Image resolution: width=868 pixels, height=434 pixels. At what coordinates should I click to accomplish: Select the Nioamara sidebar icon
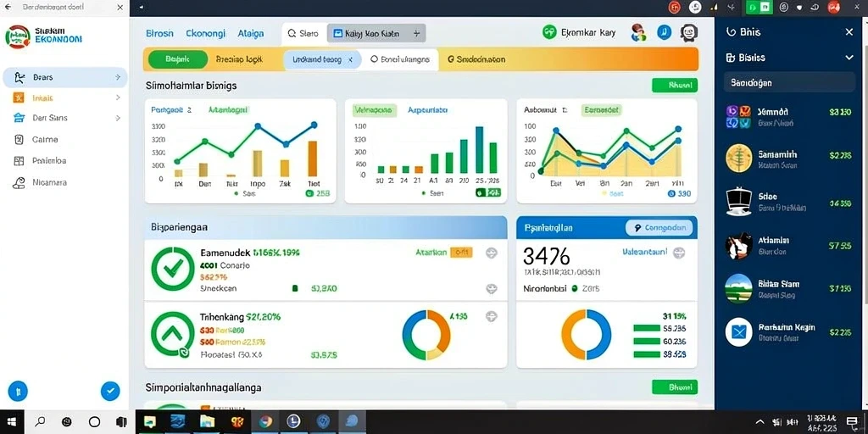pyautogui.click(x=19, y=182)
